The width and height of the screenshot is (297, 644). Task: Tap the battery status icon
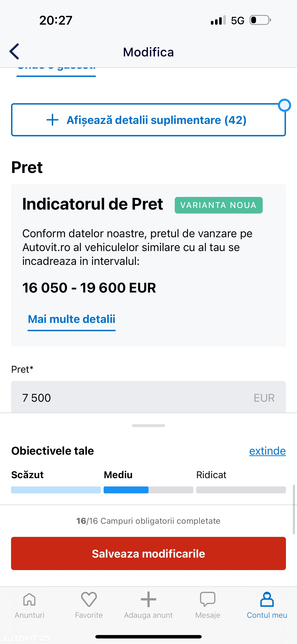(x=260, y=20)
